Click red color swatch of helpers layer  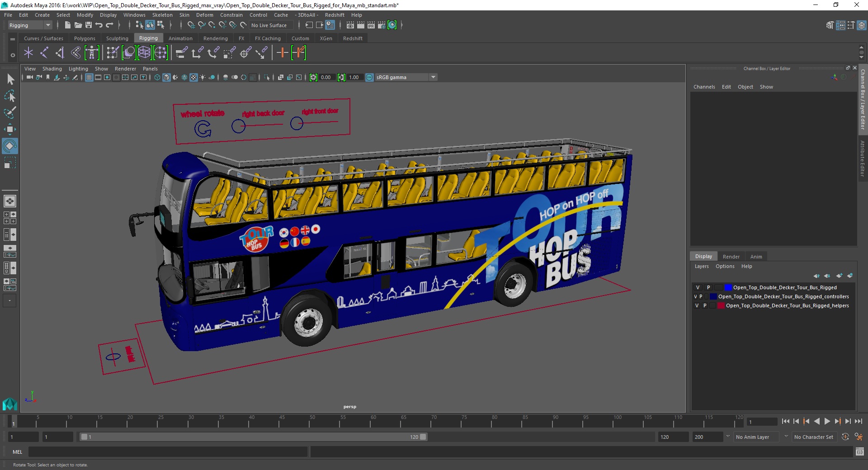[x=721, y=305]
